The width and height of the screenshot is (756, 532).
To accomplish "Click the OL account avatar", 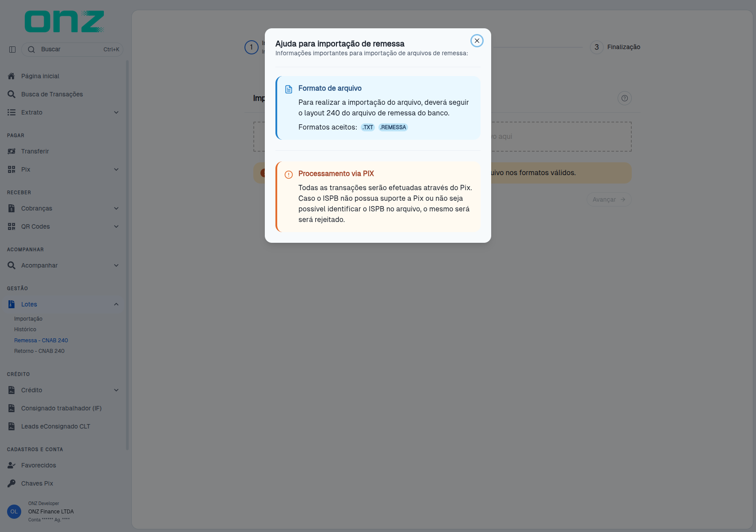I will coord(14,512).
